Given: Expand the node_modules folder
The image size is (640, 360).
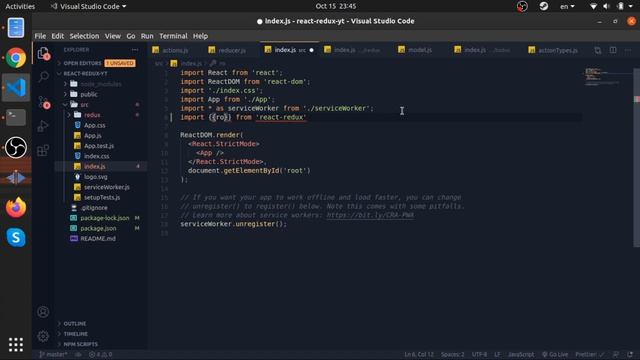Looking at the screenshot, I should (x=100, y=84).
